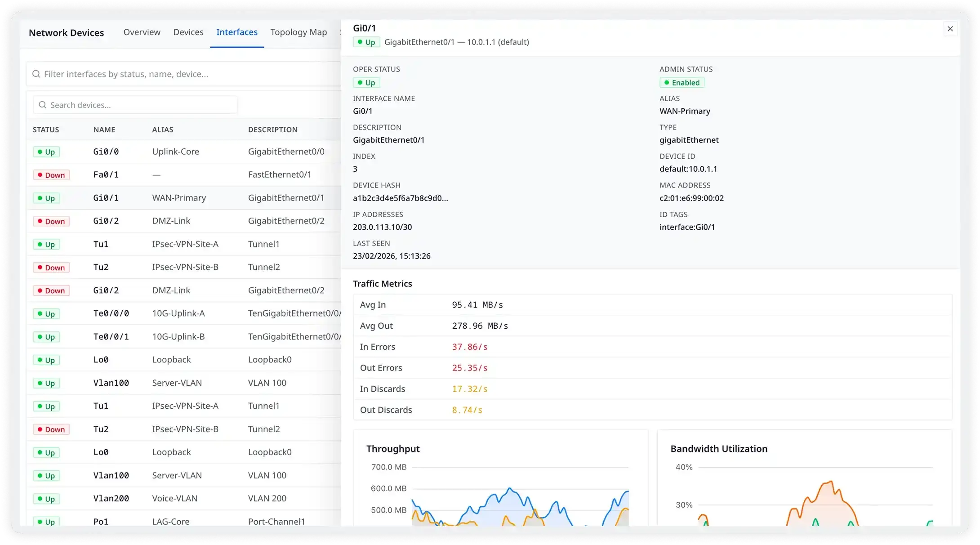Open the Topology Map tab

(298, 32)
